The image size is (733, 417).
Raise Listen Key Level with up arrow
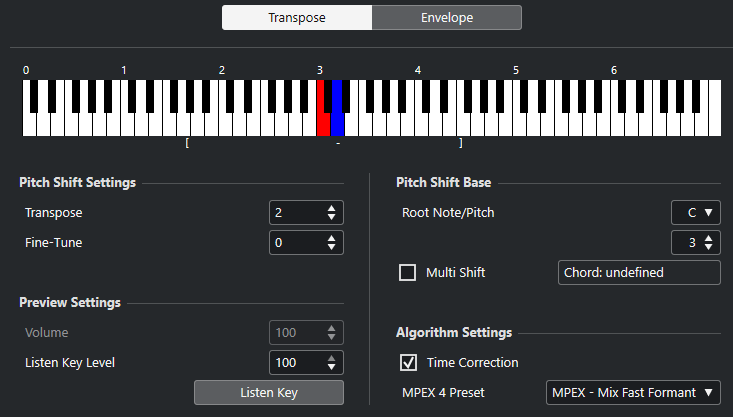click(x=331, y=357)
